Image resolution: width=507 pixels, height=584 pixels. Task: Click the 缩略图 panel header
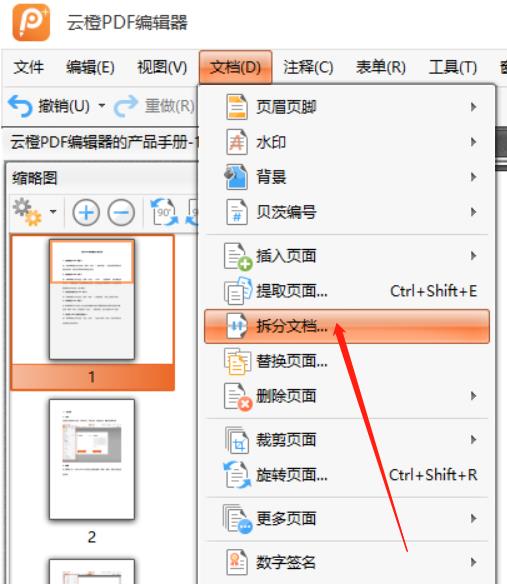(x=35, y=178)
